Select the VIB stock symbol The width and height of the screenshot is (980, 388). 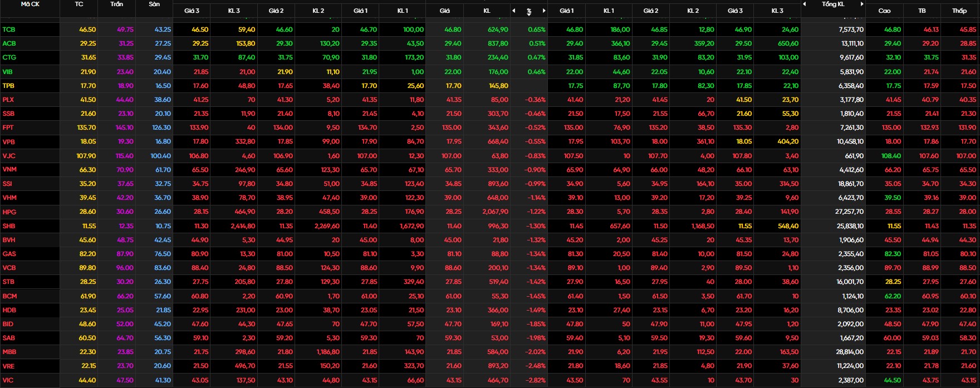(x=7, y=72)
